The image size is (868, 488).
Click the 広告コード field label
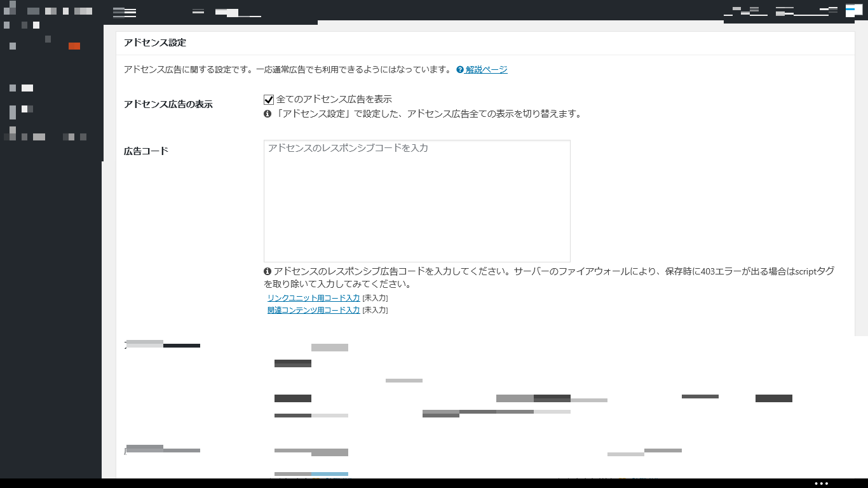(x=146, y=151)
